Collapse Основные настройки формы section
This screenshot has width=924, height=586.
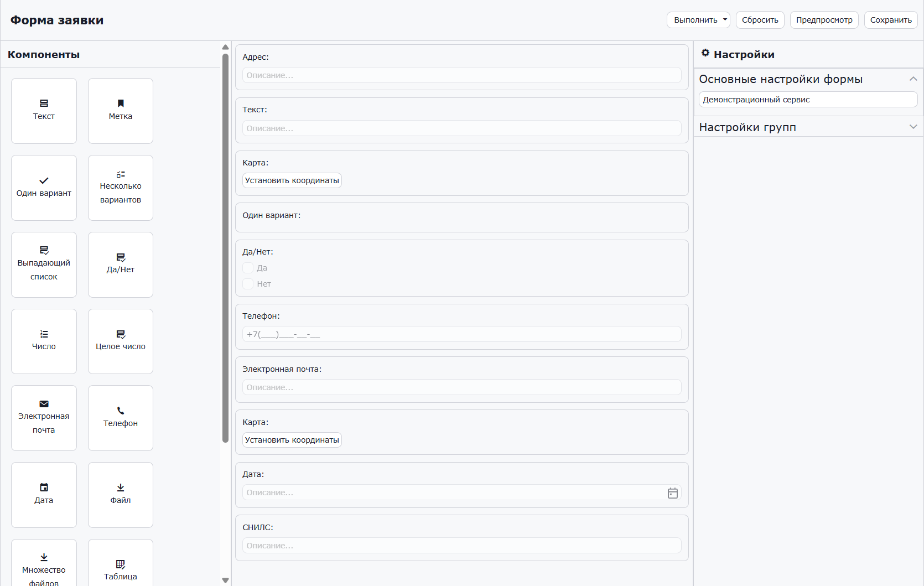pos(913,79)
